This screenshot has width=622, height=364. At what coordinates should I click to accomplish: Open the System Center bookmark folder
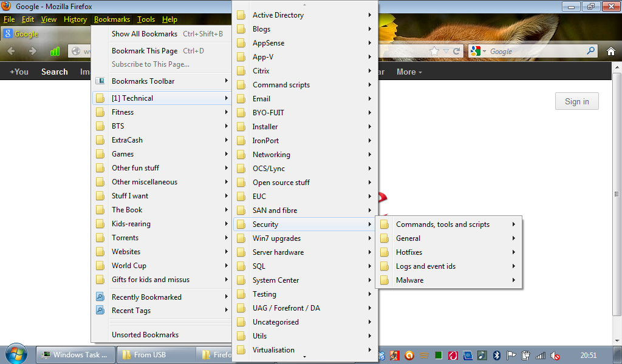[x=305, y=280]
